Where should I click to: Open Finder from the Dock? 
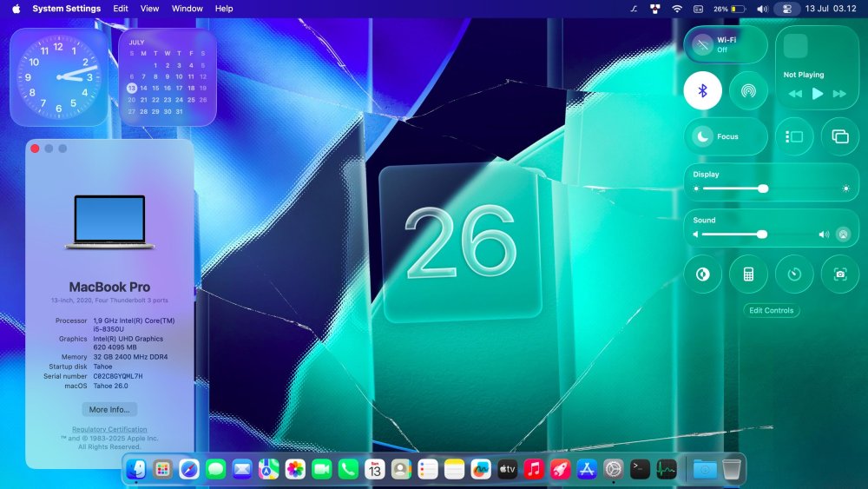pyautogui.click(x=135, y=470)
